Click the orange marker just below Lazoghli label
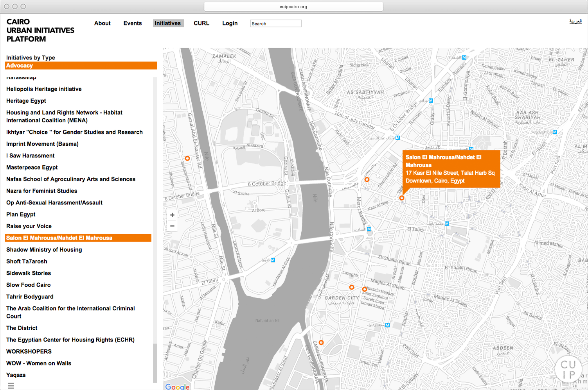Screen dimensions: 588x390 click(x=352, y=287)
